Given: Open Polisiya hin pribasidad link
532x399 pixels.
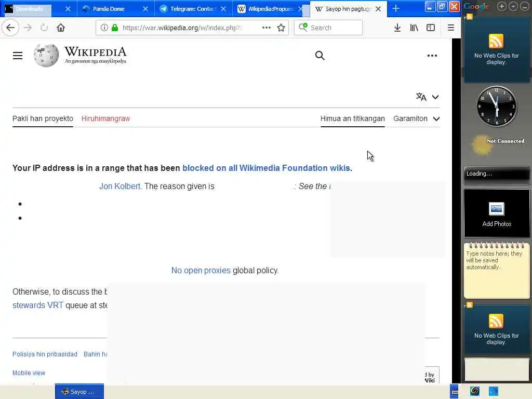Looking at the screenshot, I should pyautogui.click(x=45, y=354).
